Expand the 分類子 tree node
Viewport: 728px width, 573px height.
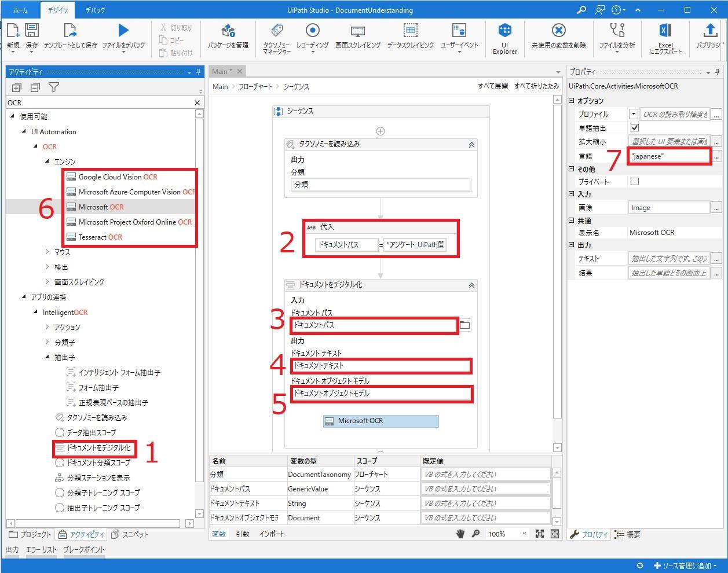[x=47, y=342]
